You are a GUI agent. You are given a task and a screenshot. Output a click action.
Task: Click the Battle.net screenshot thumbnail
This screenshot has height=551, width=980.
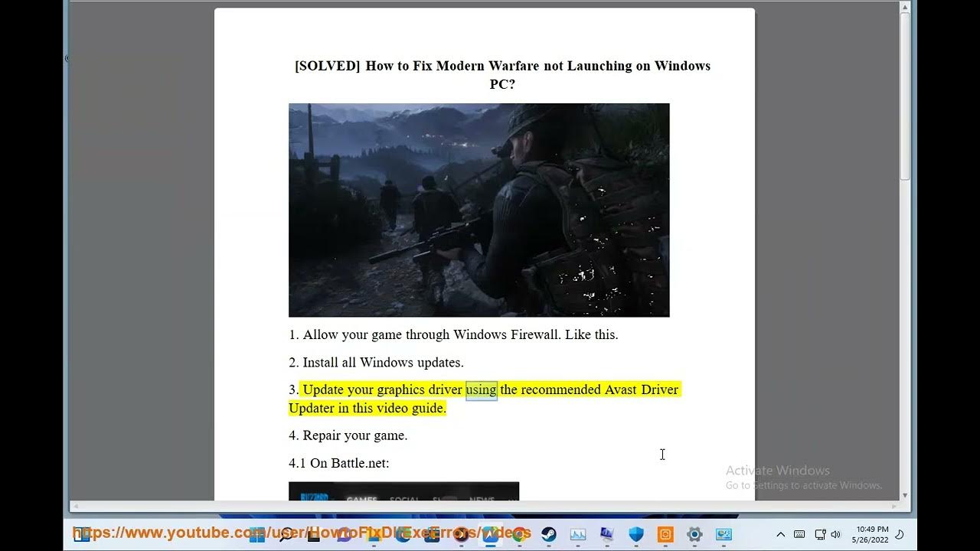coord(403,491)
